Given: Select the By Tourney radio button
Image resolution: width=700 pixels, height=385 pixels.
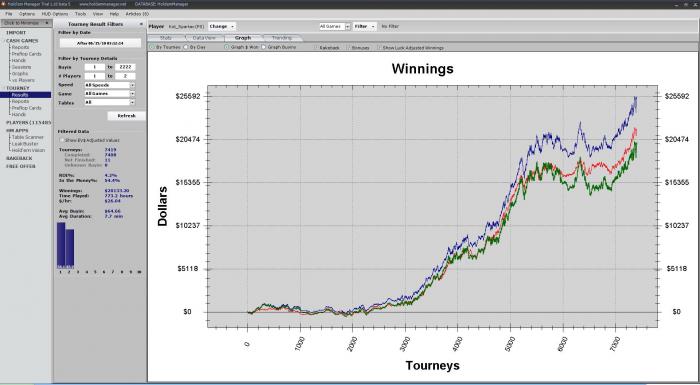Looking at the screenshot, I should 152,47.
